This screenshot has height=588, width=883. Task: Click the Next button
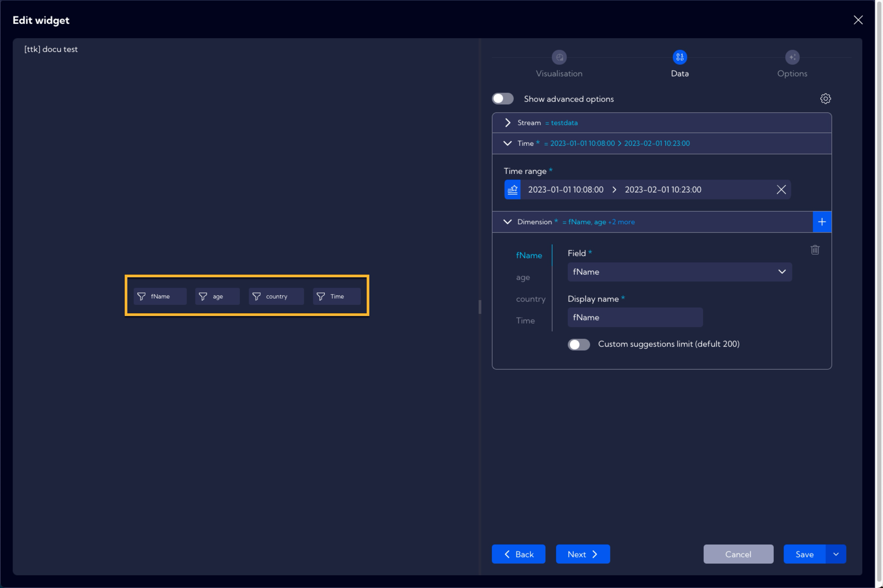(583, 554)
